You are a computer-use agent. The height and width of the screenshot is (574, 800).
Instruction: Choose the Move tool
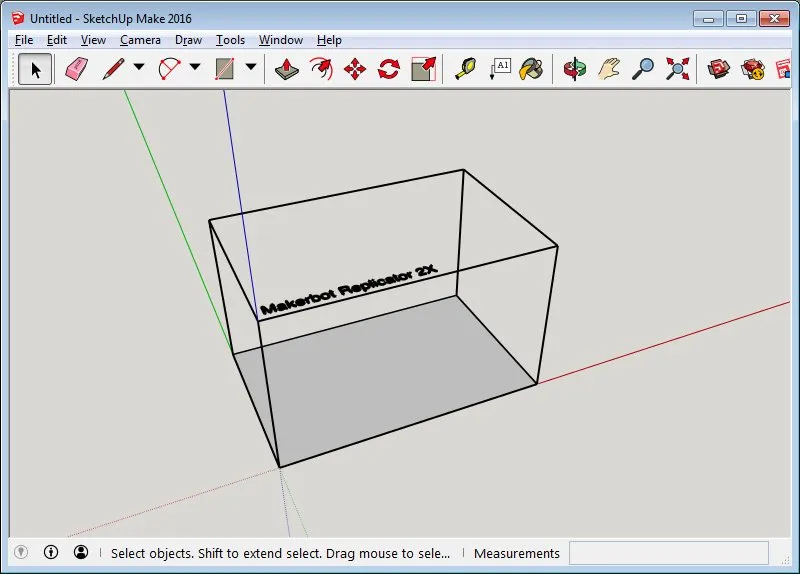(x=355, y=69)
